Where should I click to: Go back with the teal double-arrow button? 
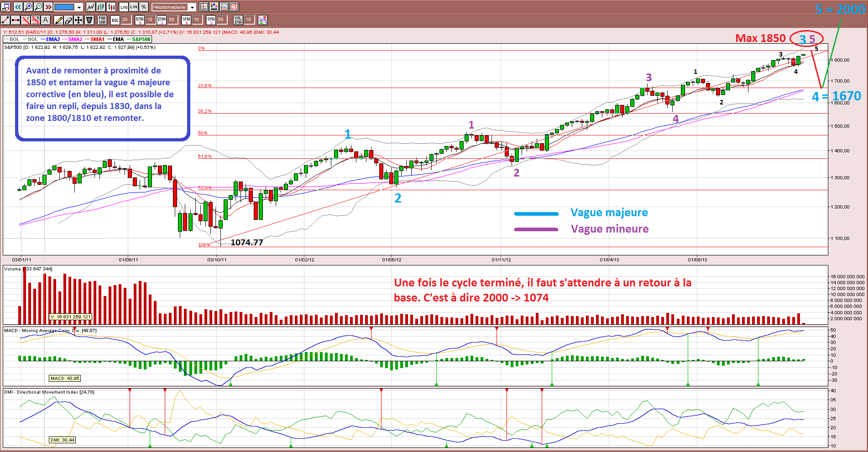pyautogui.click(x=18, y=7)
